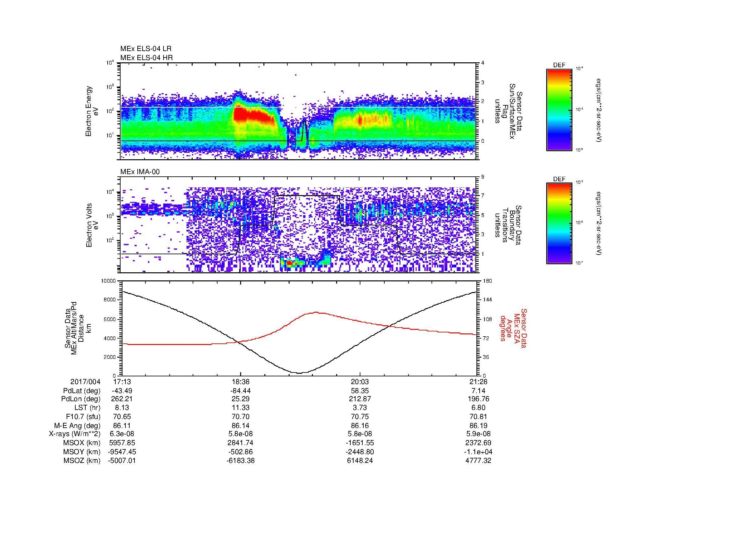
Task: Click the 'Electron Energy eV' axis label
Action: click(92, 111)
